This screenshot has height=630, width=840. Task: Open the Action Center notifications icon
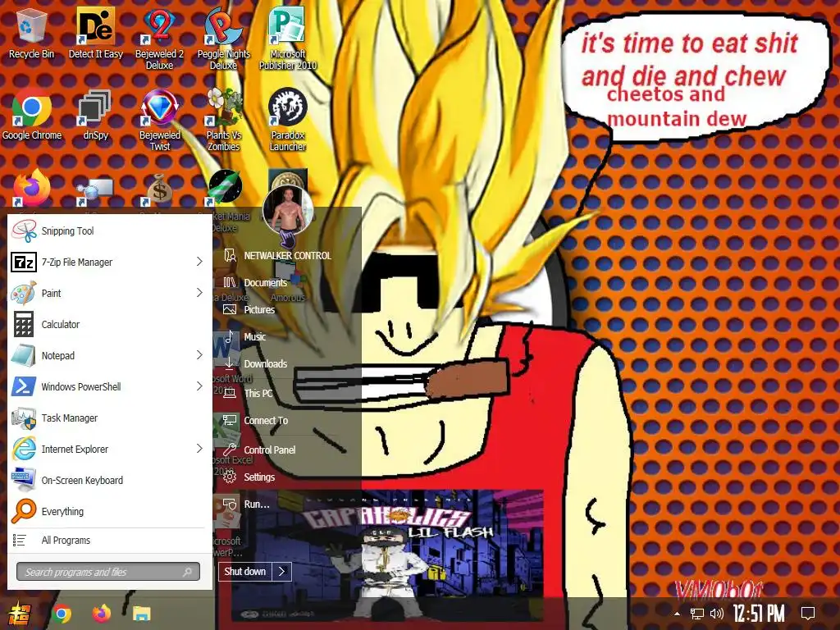(808, 614)
